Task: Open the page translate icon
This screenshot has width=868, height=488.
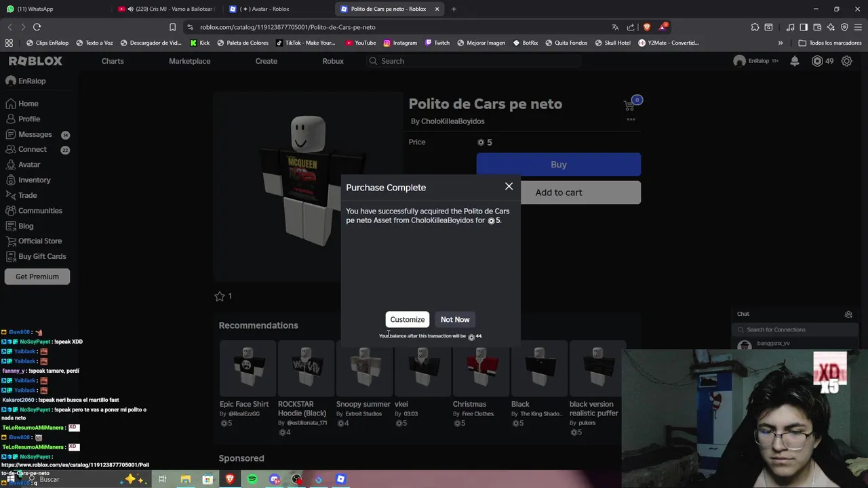Action: click(615, 27)
